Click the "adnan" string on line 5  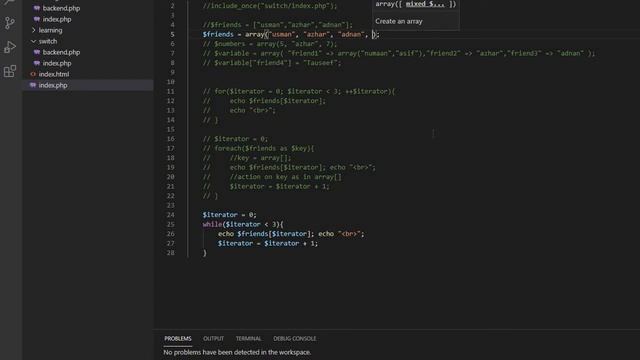click(x=351, y=34)
